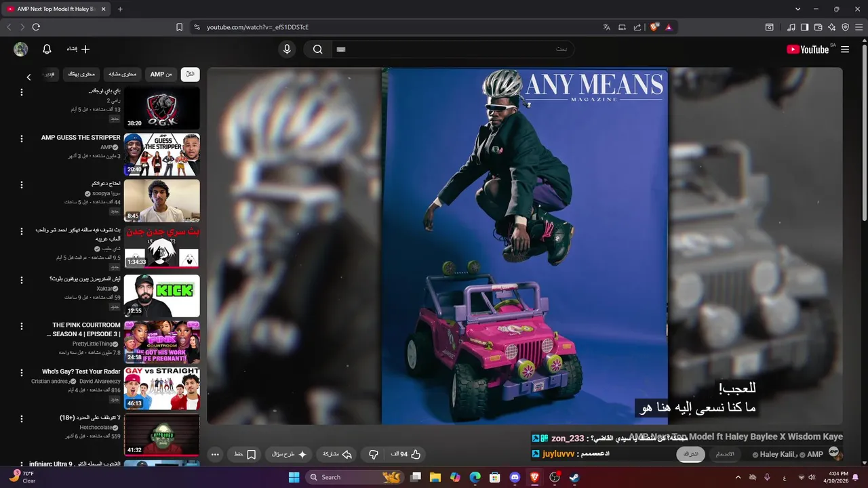The width and height of the screenshot is (868, 488).
Task: Open the YouTube hamburger guide menu
Action: [845, 49]
